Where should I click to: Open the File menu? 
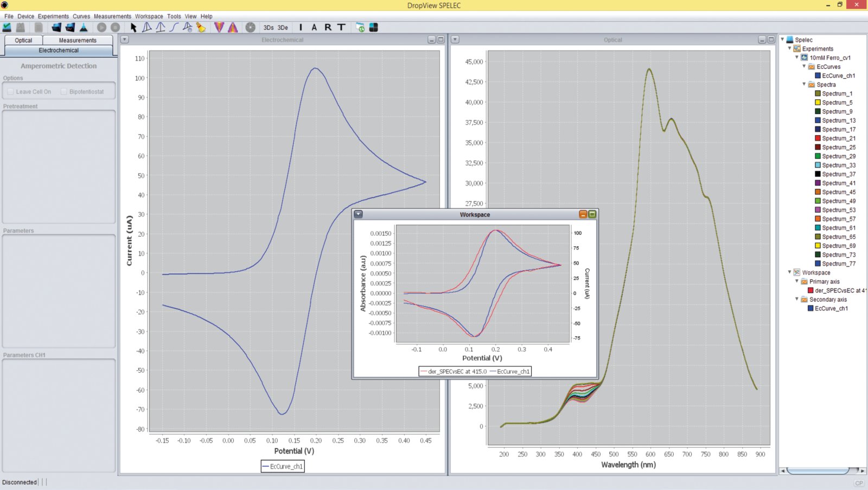click(x=9, y=16)
